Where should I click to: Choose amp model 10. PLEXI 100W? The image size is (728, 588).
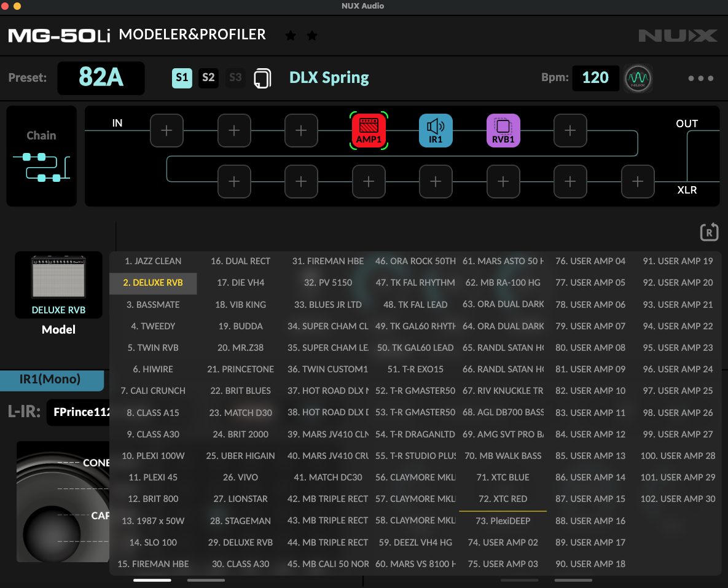tap(153, 456)
